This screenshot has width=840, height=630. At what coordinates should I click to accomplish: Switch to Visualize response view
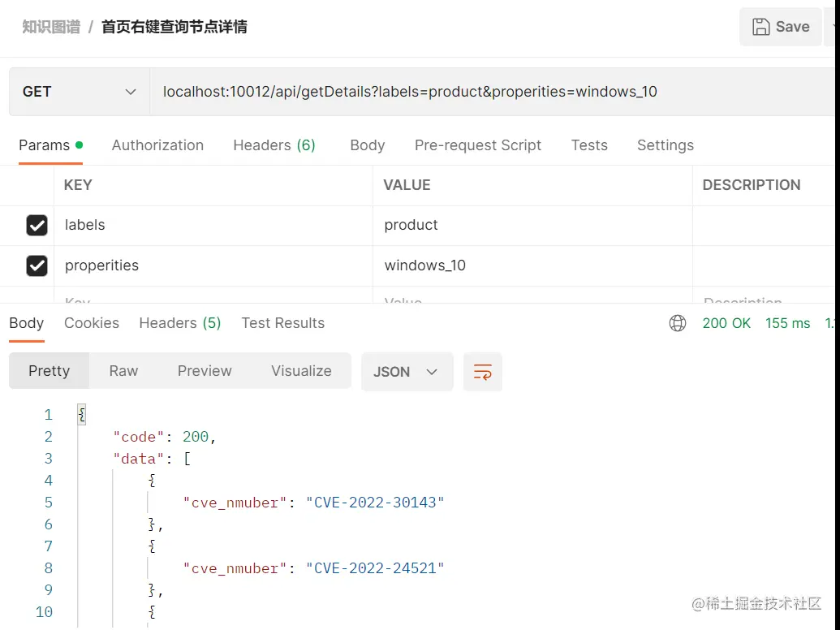pos(301,371)
